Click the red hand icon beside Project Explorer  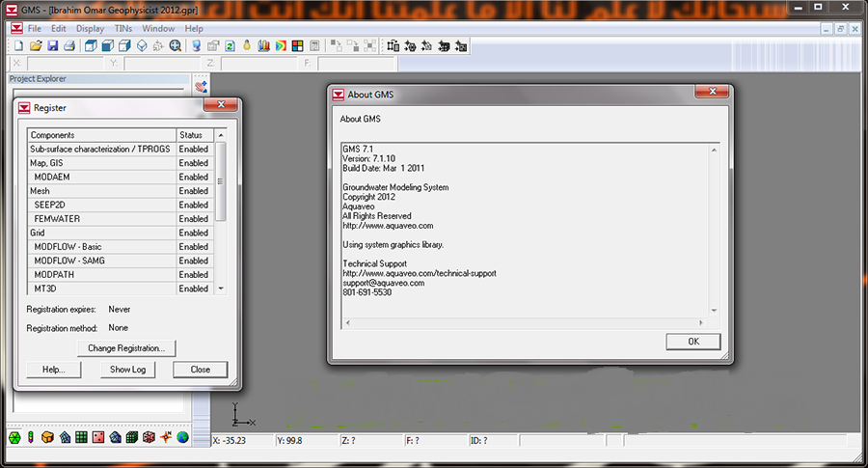point(202,87)
